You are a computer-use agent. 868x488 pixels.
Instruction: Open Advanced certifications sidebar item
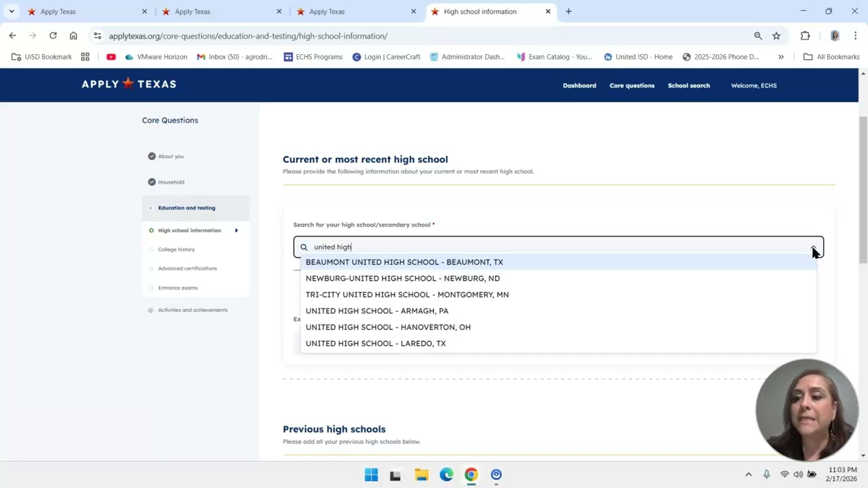(x=187, y=268)
